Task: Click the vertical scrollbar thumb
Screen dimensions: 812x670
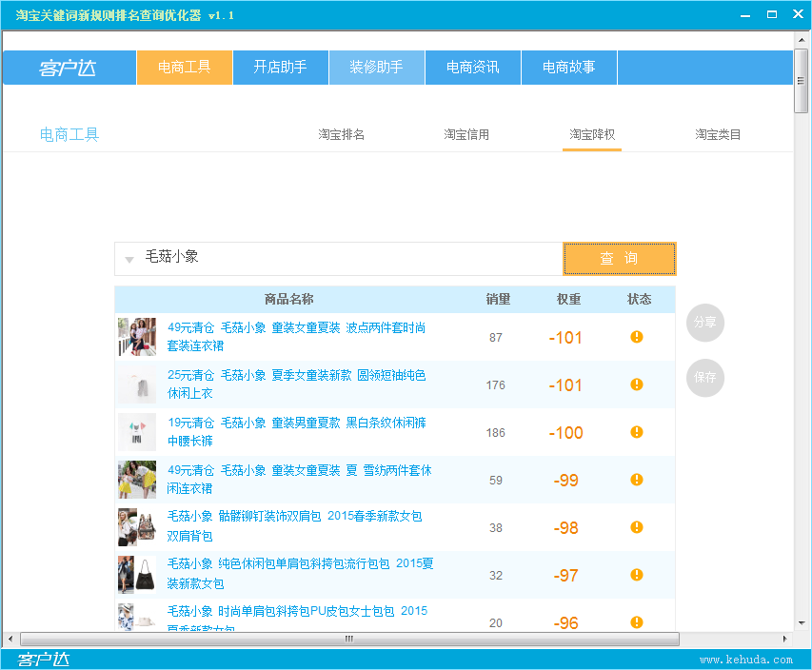Action: (802, 81)
